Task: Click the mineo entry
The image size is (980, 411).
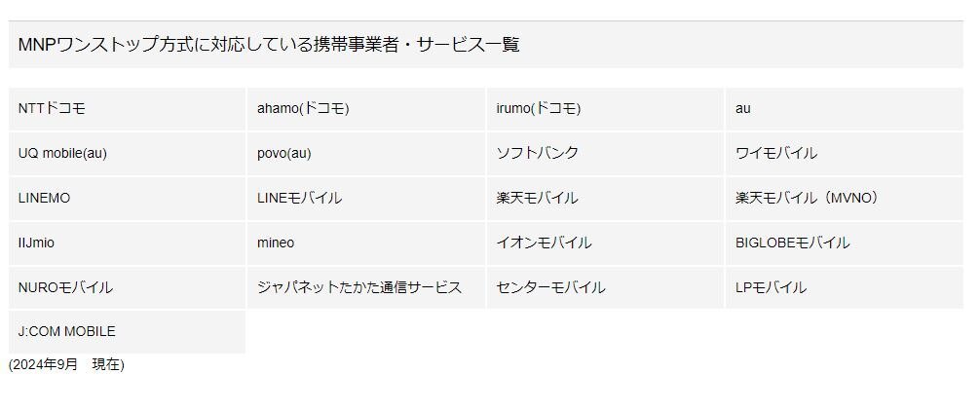Action: click(x=366, y=243)
